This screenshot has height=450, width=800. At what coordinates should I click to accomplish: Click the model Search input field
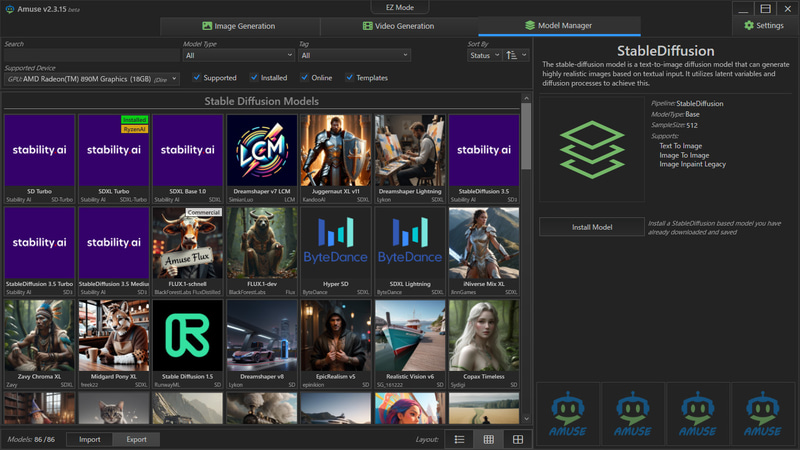pos(90,55)
